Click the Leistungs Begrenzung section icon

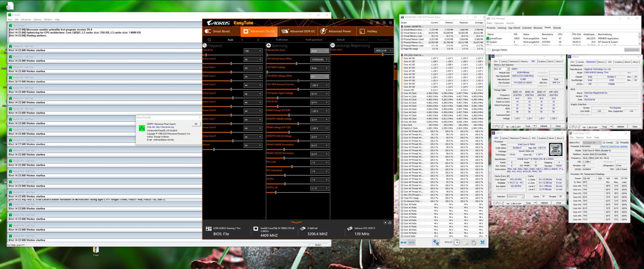coord(332,46)
